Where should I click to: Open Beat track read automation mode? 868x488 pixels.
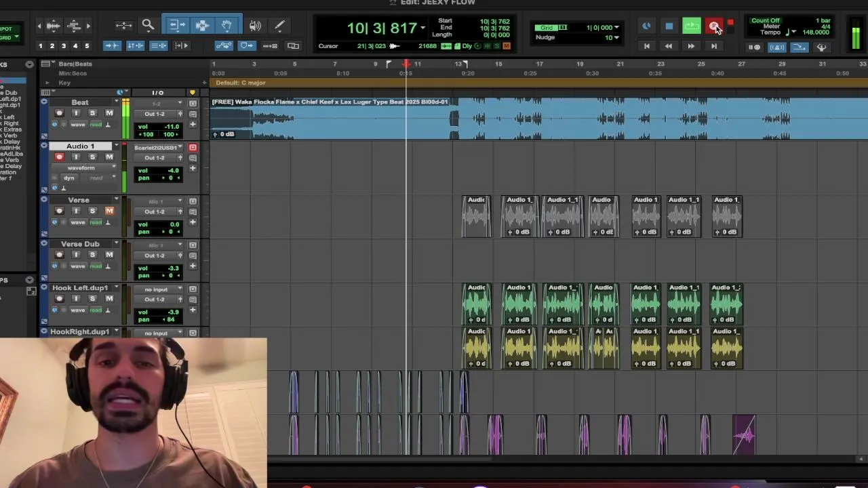pos(96,125)
